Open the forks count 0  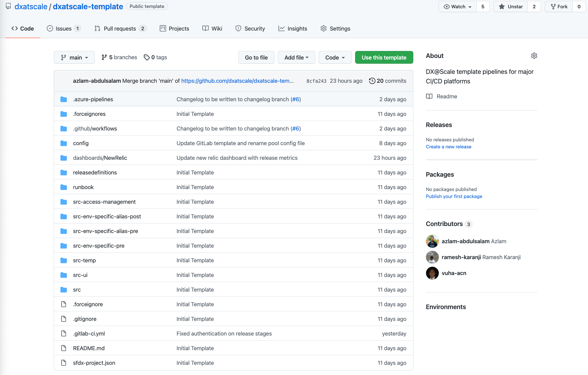[579, 6]
